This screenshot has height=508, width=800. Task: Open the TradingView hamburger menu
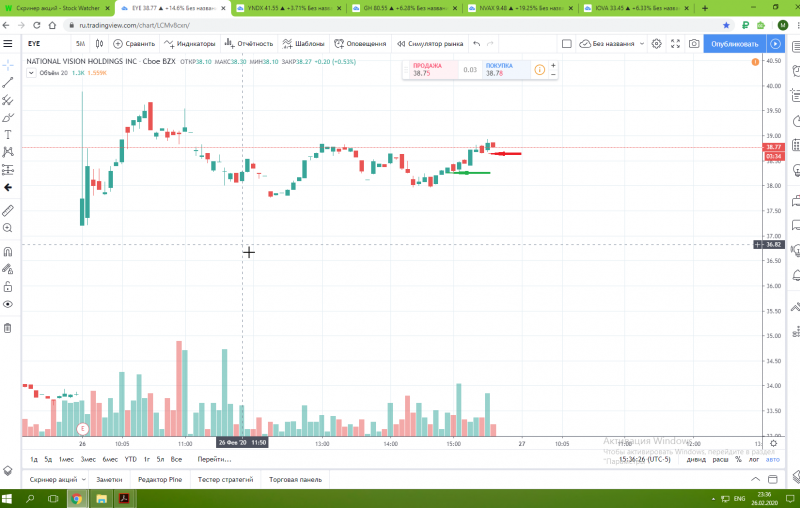coord(8,44)
